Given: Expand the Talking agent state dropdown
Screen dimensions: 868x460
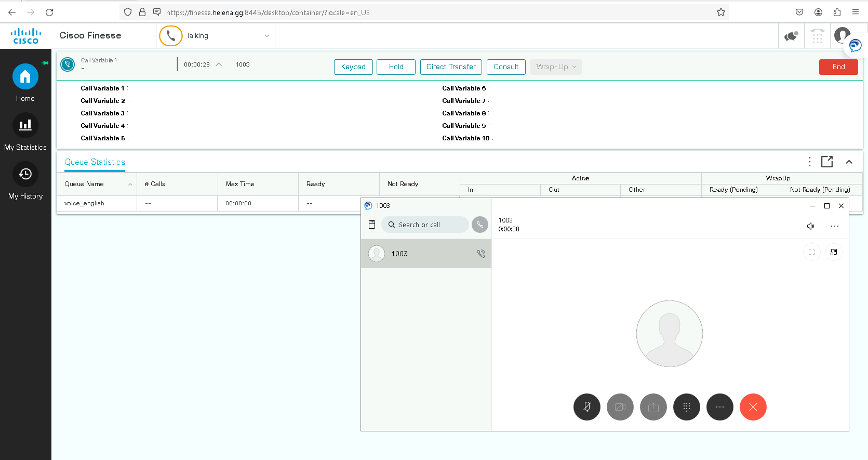Looking at the screenshot, I should coord(266,36).
